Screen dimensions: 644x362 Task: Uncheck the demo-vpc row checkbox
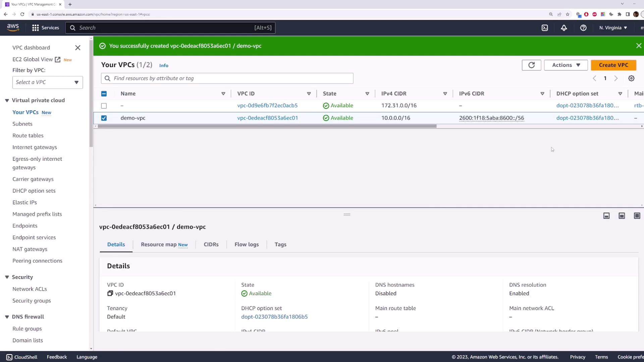coord(104,118)
